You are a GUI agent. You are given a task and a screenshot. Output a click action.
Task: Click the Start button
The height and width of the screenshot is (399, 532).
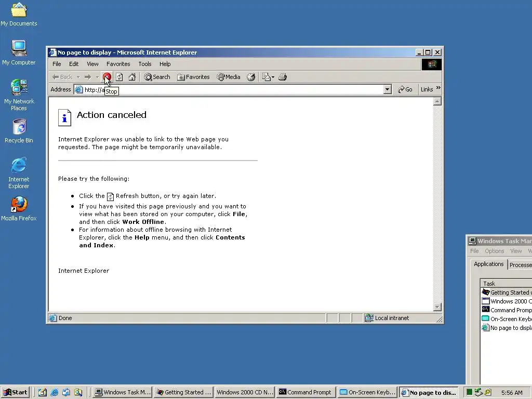pos(15,392)
